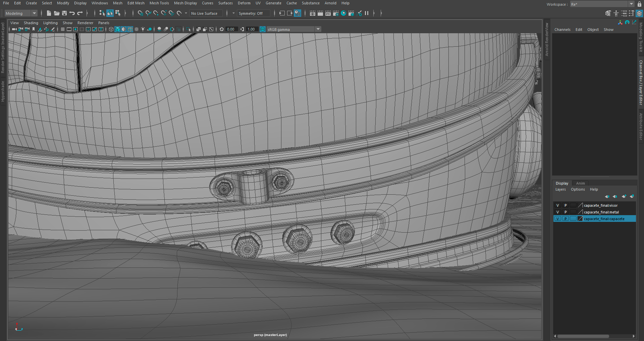Create new empty display layer icon
This screenshot has width=644, height=341.
[x=624, y=196]
